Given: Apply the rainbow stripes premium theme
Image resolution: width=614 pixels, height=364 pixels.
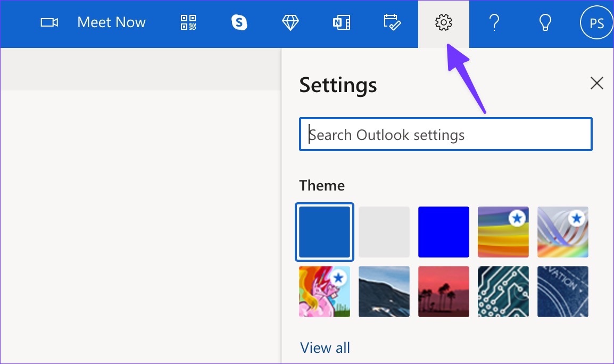Looking at the screenshot, I should click(503, 232).
